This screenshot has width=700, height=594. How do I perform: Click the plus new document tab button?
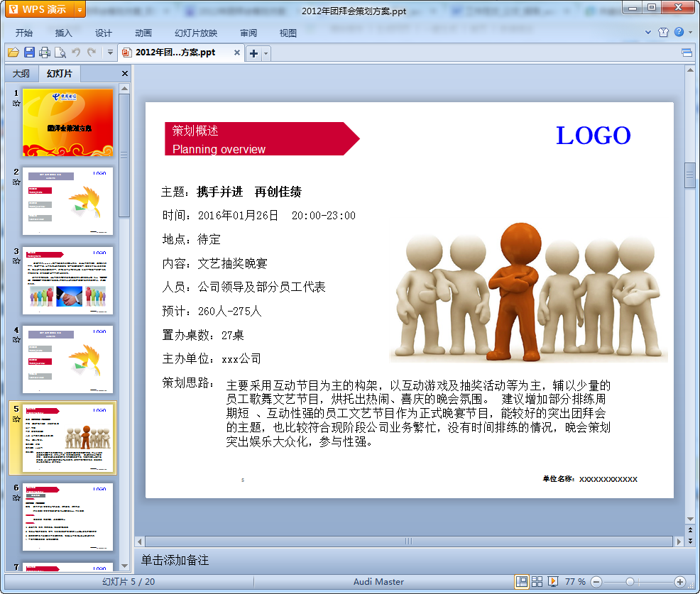tap(253, 53)
